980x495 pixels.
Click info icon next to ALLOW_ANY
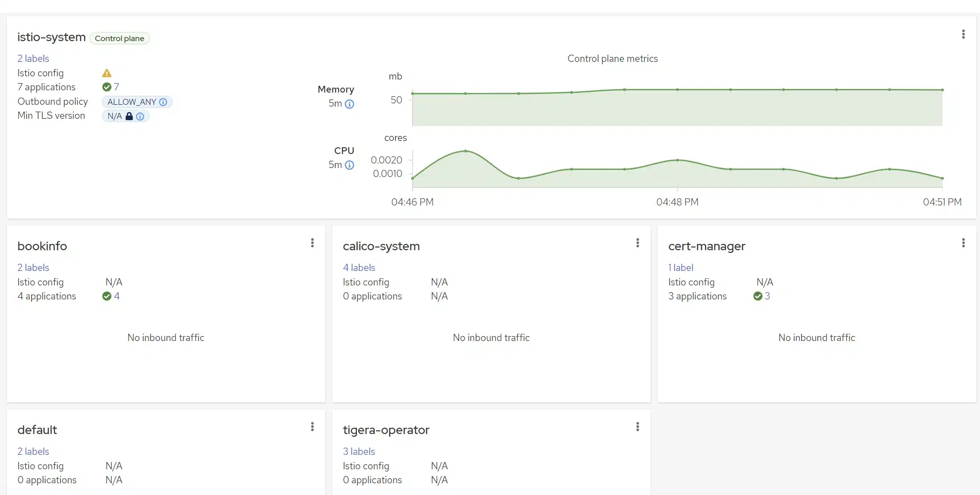click(163, 102)
